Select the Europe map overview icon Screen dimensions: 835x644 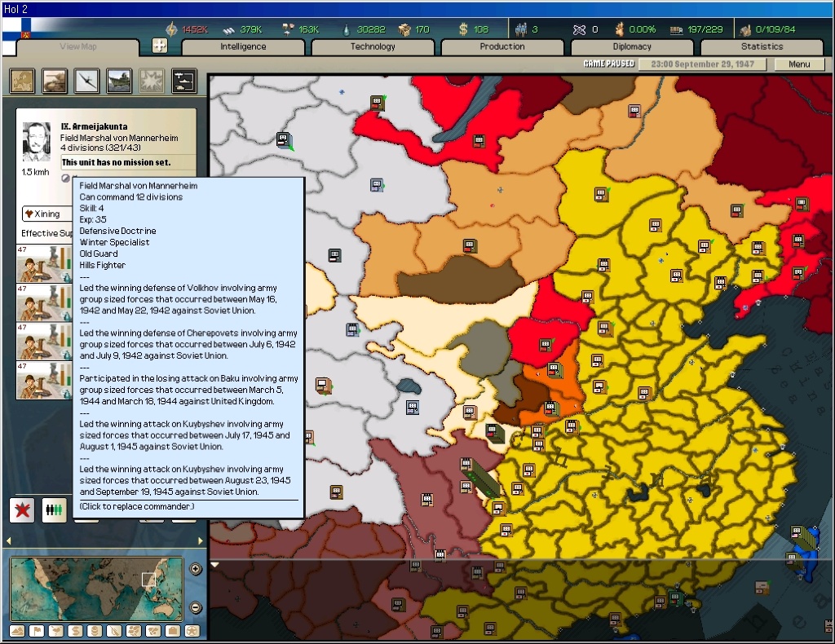click(22, 81)
